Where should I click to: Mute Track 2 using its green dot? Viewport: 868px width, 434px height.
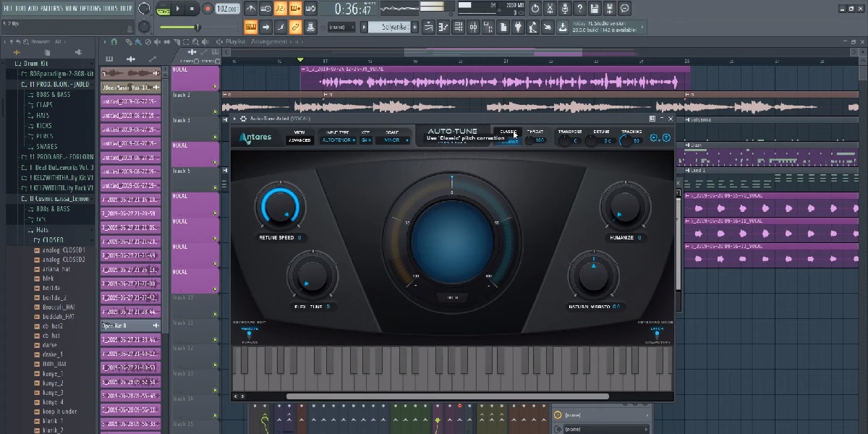point(215,111)
